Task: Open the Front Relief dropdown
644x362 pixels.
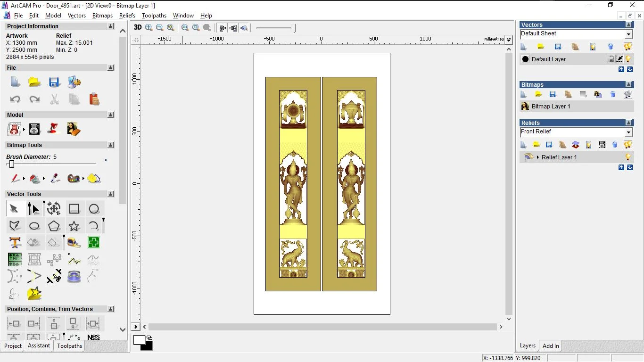Action: (628, 132)
